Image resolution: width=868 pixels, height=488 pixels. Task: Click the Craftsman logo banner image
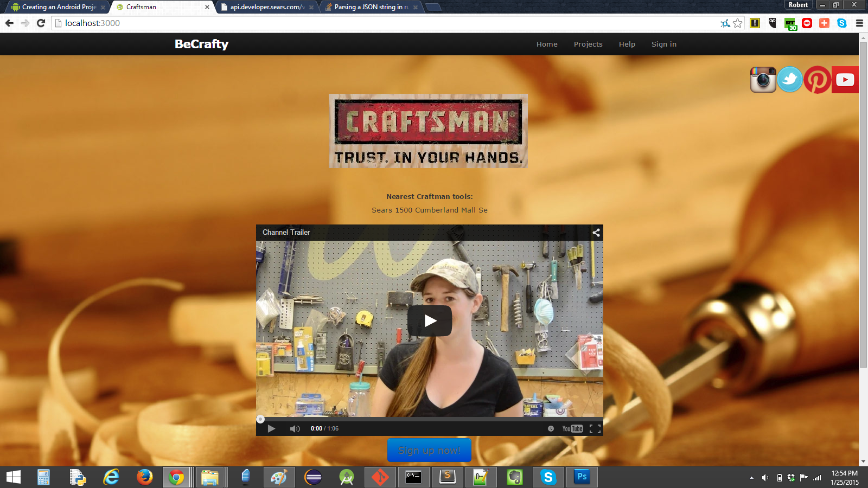pyautogui.click(x=428, y=131)
